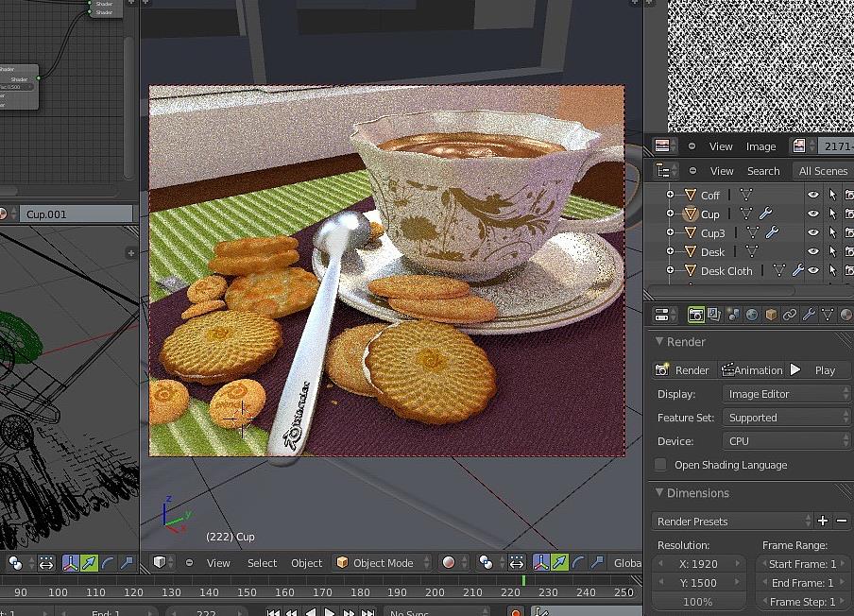Hide the Desk object in viewport

point(813,251)
